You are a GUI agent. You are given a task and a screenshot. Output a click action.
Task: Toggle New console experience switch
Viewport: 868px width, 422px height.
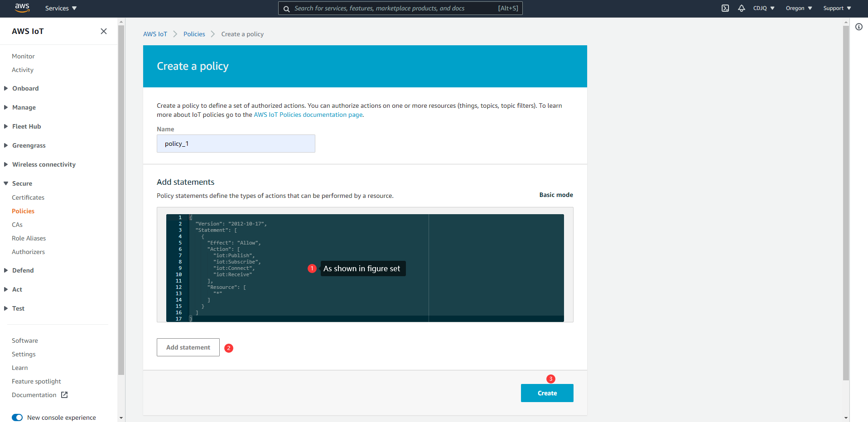tap(17, 417)
